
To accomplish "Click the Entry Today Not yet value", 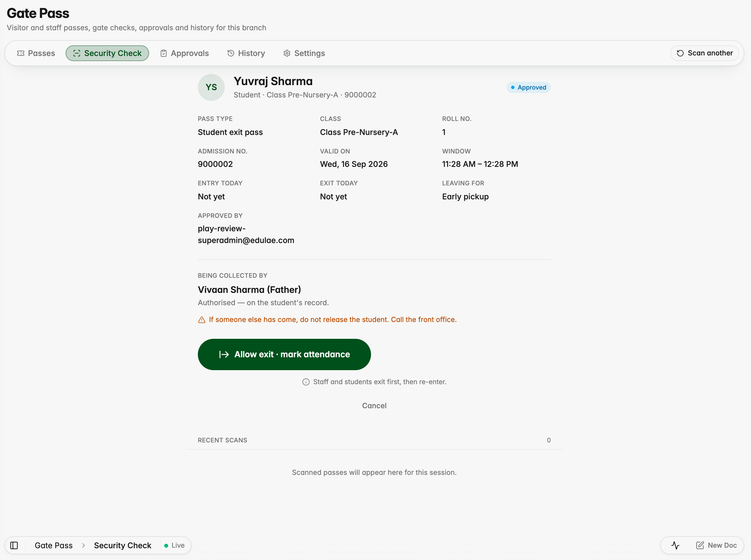I will pos(211,197).
